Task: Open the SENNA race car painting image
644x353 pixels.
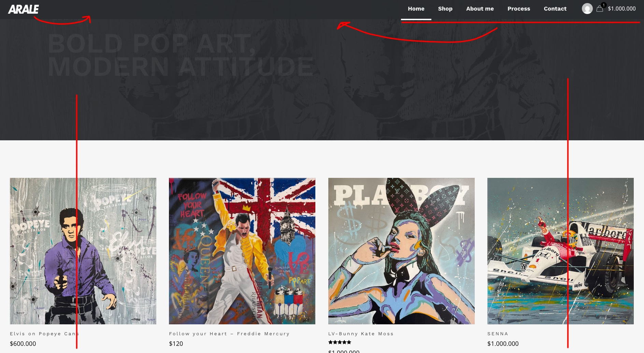Action: click(x=560, y=251)
